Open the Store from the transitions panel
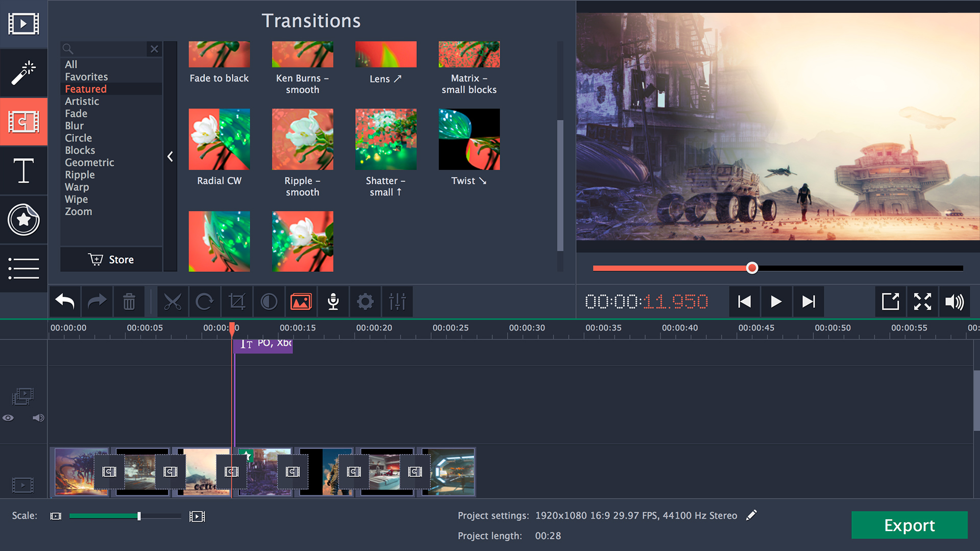 [x=112, y=259]
